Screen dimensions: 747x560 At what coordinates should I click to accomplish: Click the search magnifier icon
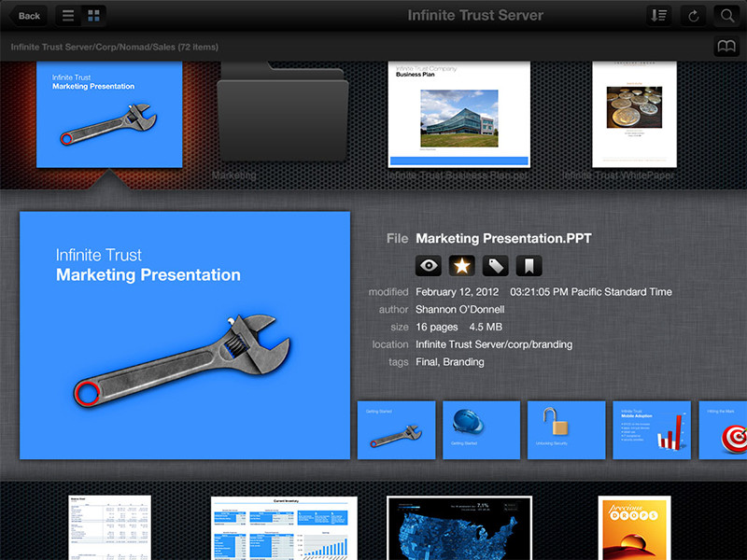click(726, 16)
